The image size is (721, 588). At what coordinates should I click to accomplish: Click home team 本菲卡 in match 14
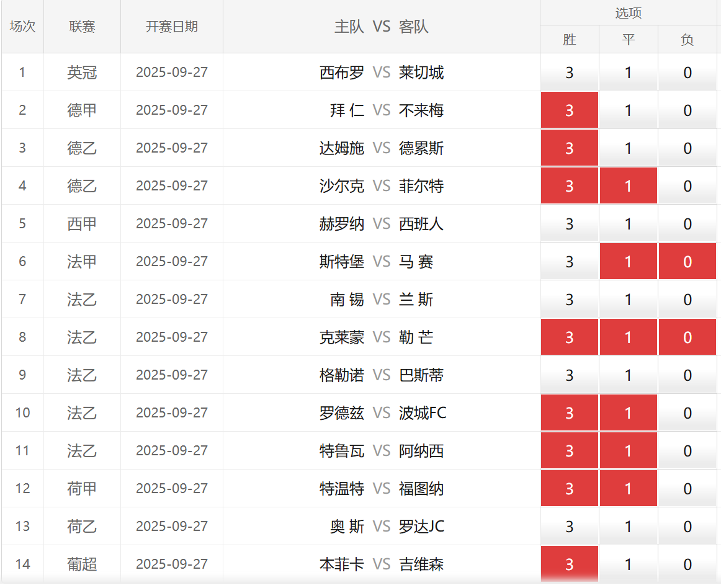[341, 564]
